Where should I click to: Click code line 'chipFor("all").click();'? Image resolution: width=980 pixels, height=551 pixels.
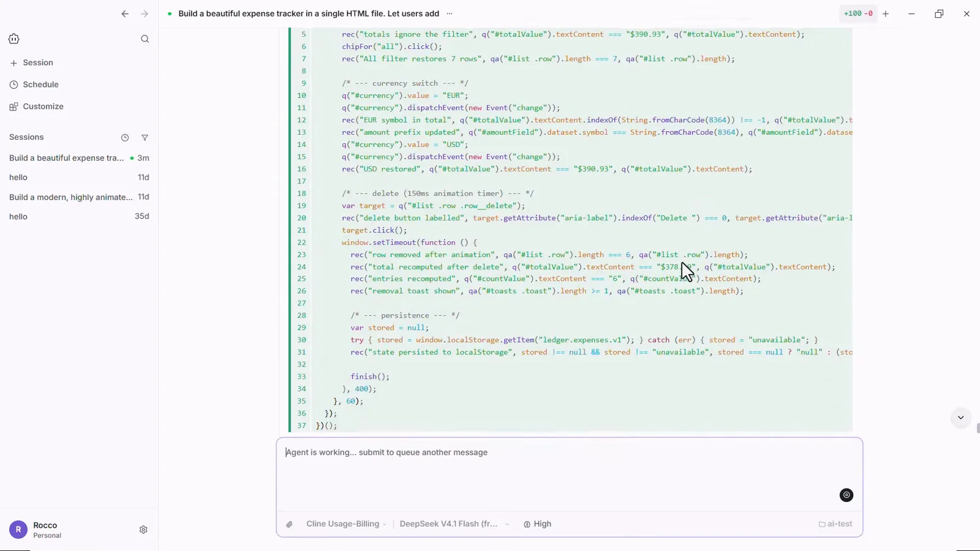pyautogui.click(x=392, y=47)
